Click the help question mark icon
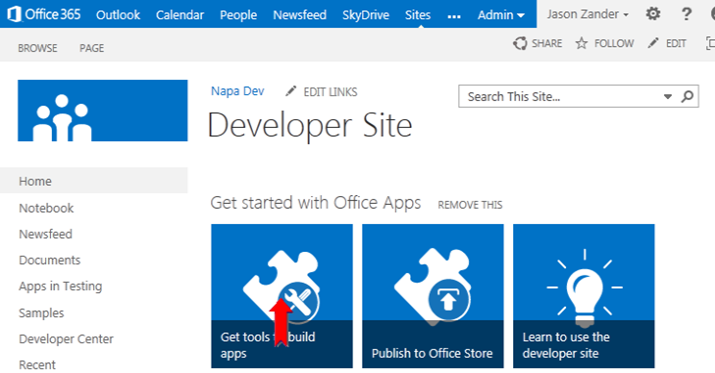Screen dimensions: 715x373 tap(686, 14)
